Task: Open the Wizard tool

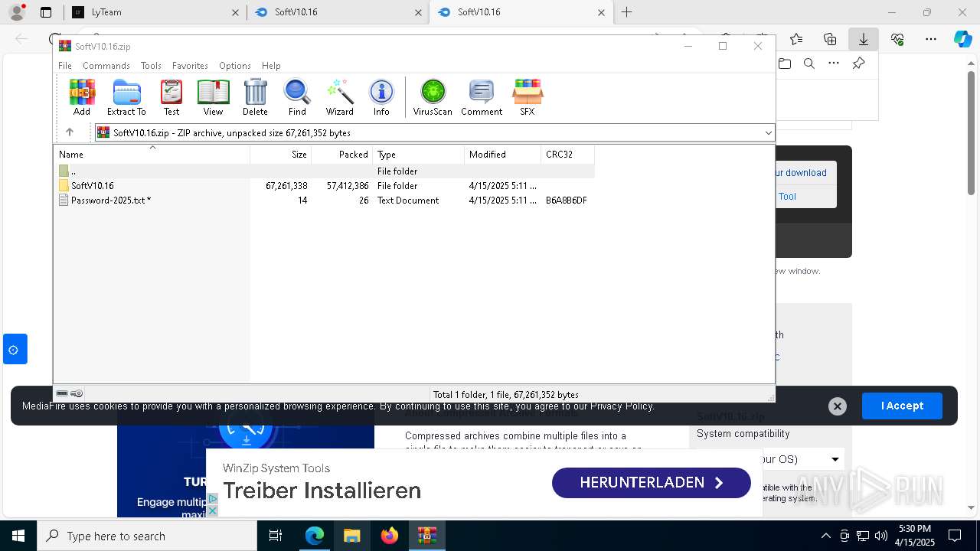Action: 339,97
